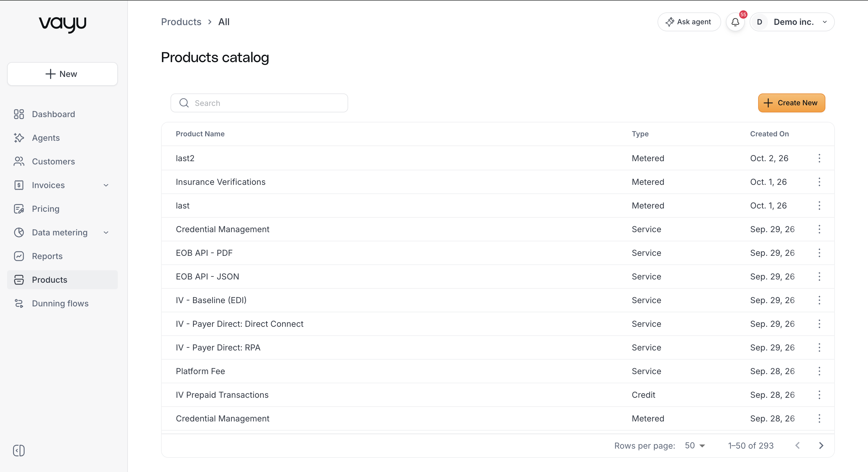Viewport: 868px width, 472px height.
Task: Click the Dashboard grid icon
Action: [19, 114]
